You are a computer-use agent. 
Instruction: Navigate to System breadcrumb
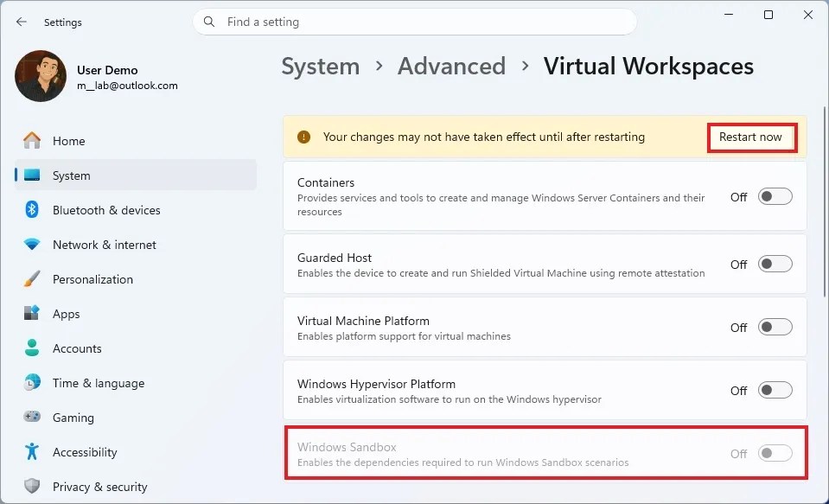pos(321,67)
